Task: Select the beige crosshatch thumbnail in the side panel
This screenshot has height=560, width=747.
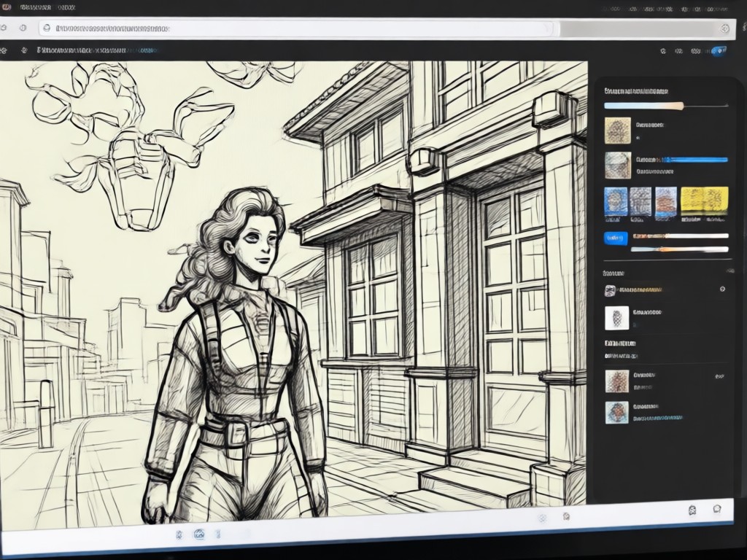Action: click(617, 131)
